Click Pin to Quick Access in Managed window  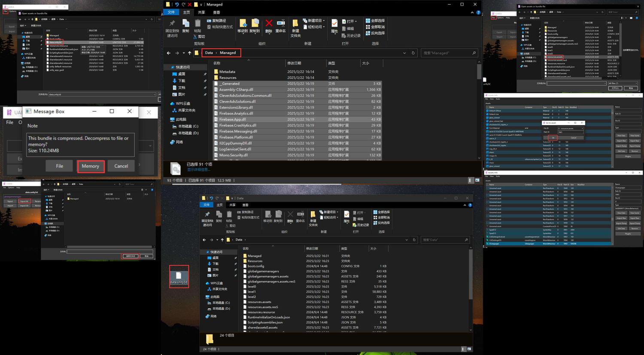(172, 28)
